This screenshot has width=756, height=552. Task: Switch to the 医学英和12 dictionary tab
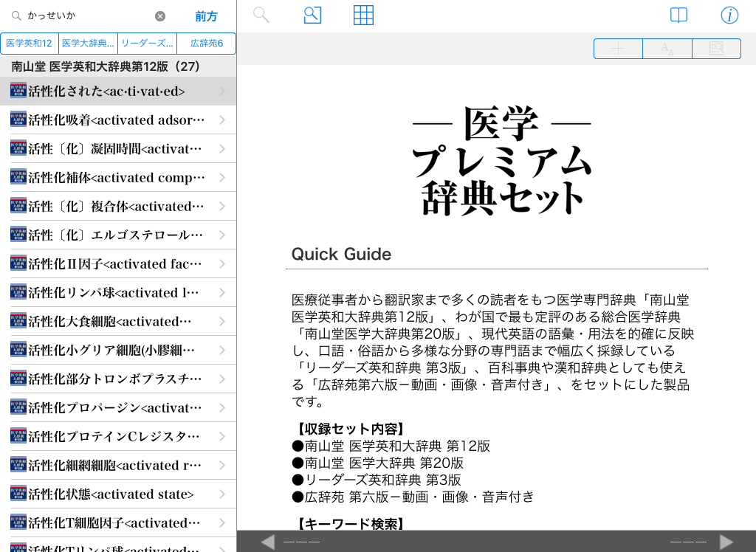30,44
